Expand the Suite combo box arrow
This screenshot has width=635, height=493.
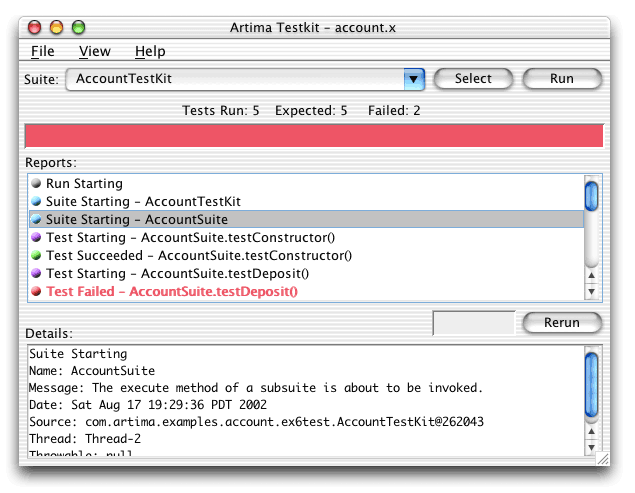414,79
